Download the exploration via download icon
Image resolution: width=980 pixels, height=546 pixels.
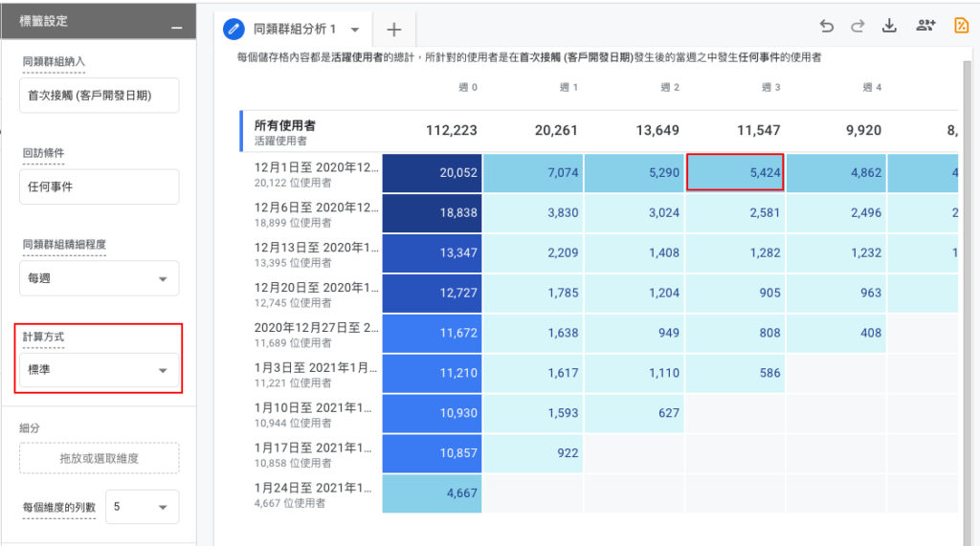[889, 26]
